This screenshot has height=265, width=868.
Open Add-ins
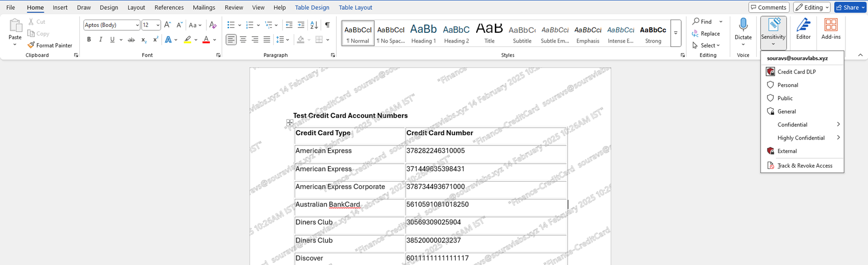[x=831, y=29]
